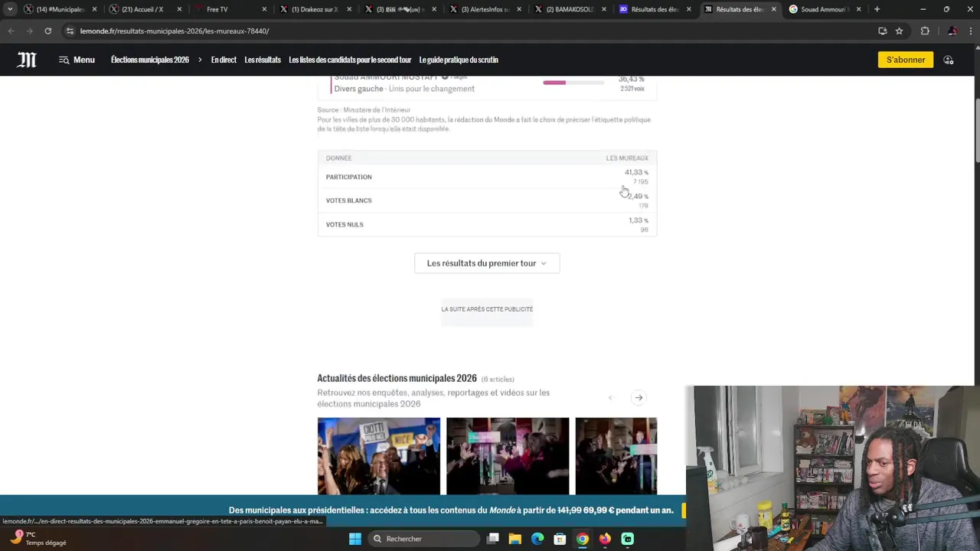This screenshot has width=980, height=551.
Task: Click the yellow S'abonner button
Action: [x=906, y=60]
